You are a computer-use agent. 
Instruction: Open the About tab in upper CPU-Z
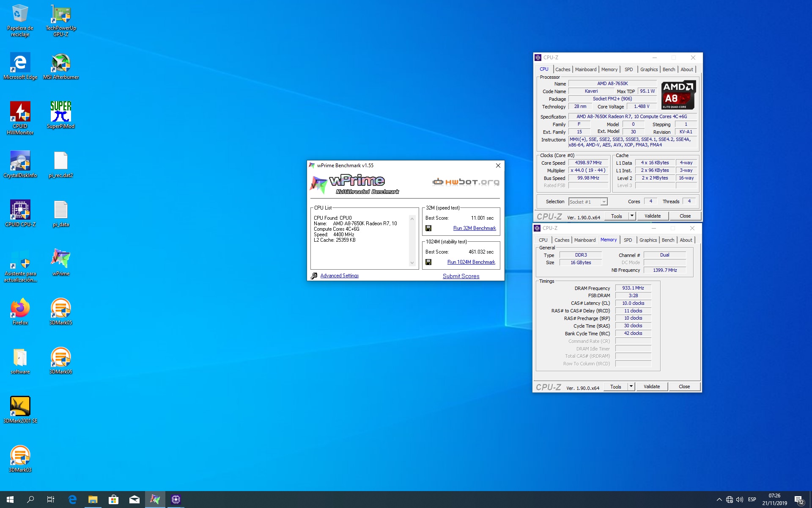687,69
